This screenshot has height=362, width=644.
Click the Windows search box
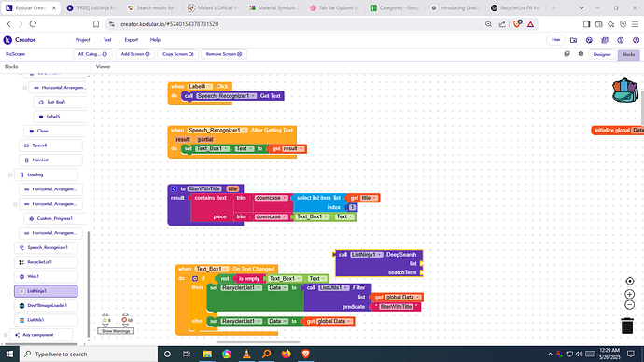(89, 354)
